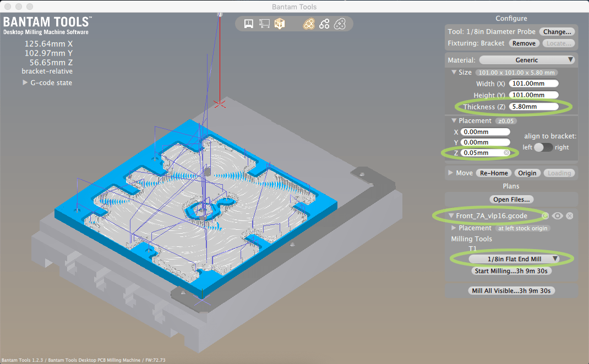Click the Tool: 1/8in Diameter Probe label

click(492, 32)
